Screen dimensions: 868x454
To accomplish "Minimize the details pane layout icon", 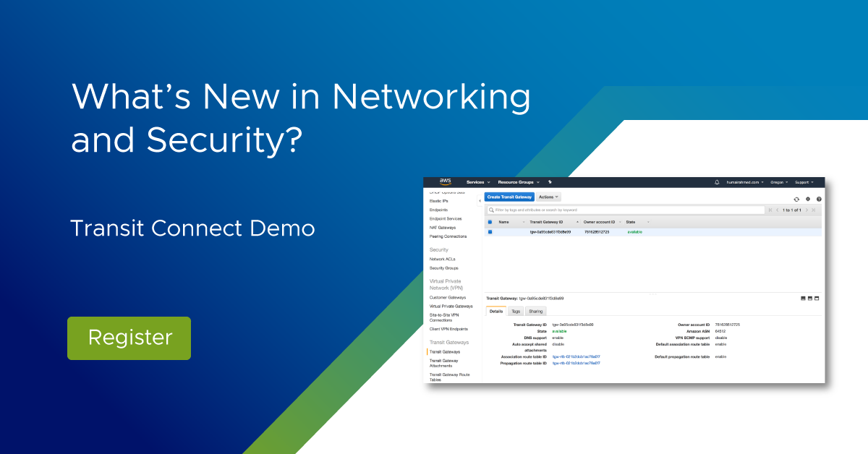I will (x=804, y=298).
